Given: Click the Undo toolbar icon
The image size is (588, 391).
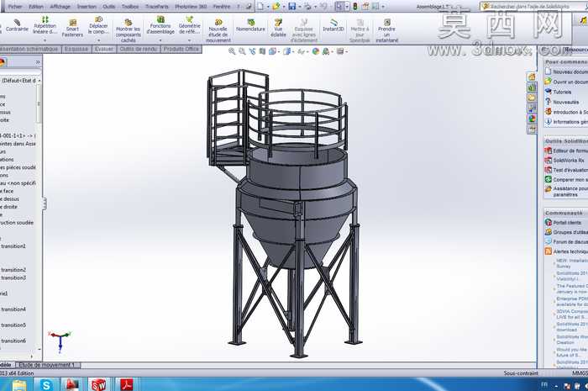Looking at the screenshot, I should click(323, 6).
